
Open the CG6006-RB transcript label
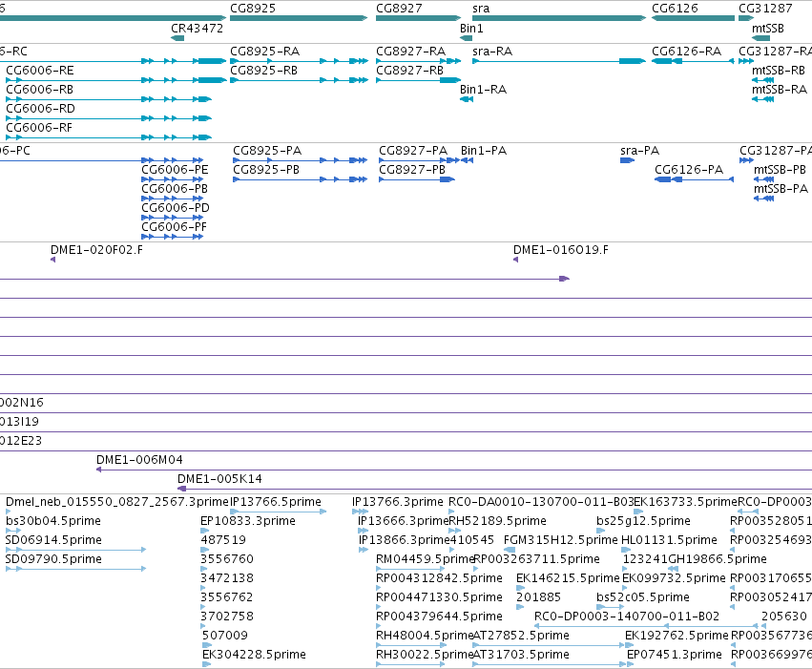39,90
